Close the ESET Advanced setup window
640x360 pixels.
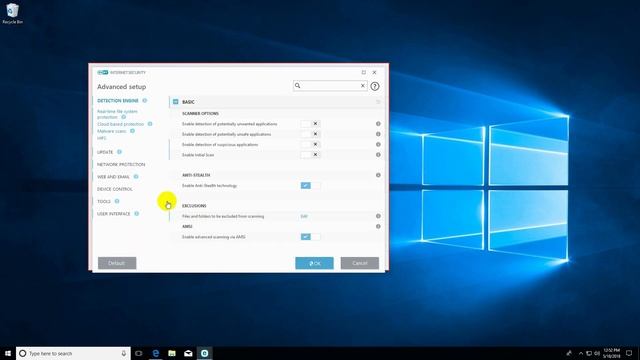(x=374, y=72)
